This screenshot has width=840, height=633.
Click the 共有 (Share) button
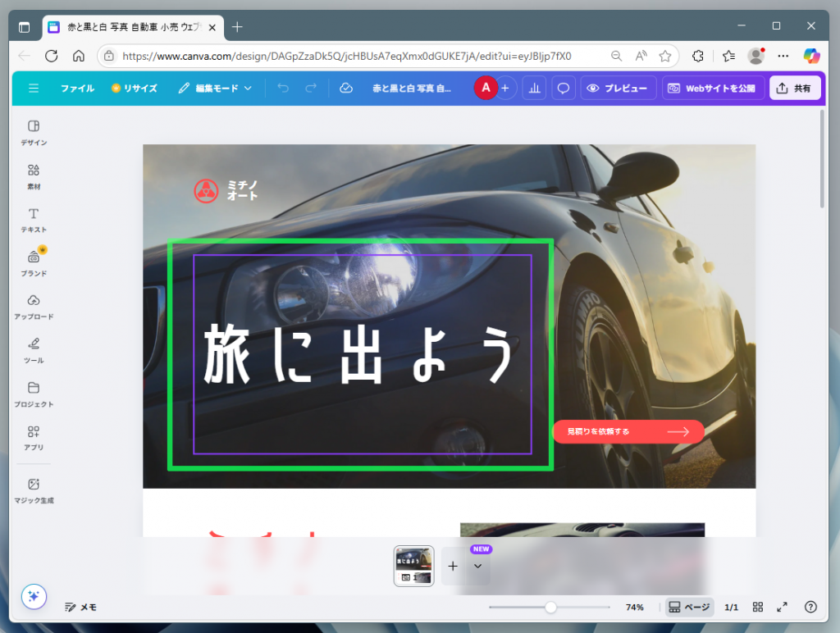point(795,88)
